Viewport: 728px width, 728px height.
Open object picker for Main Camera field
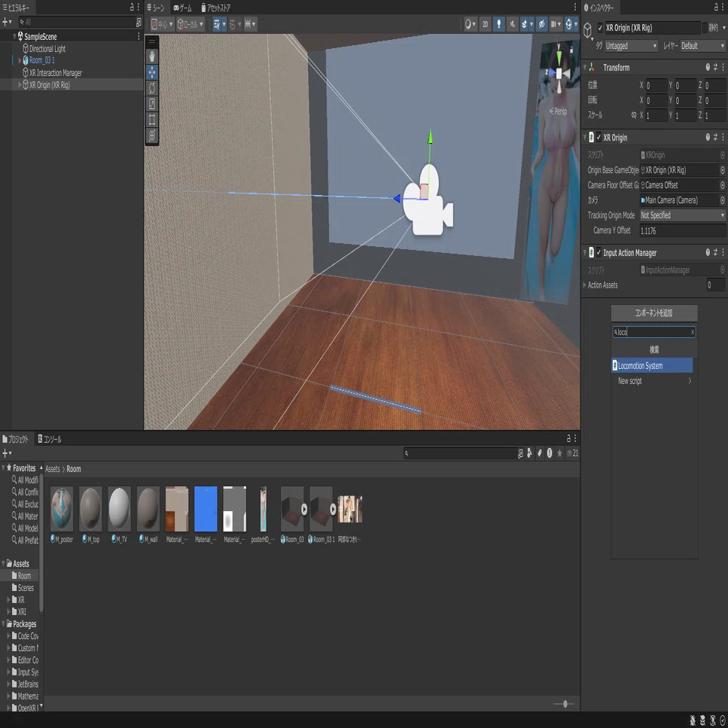723,200
